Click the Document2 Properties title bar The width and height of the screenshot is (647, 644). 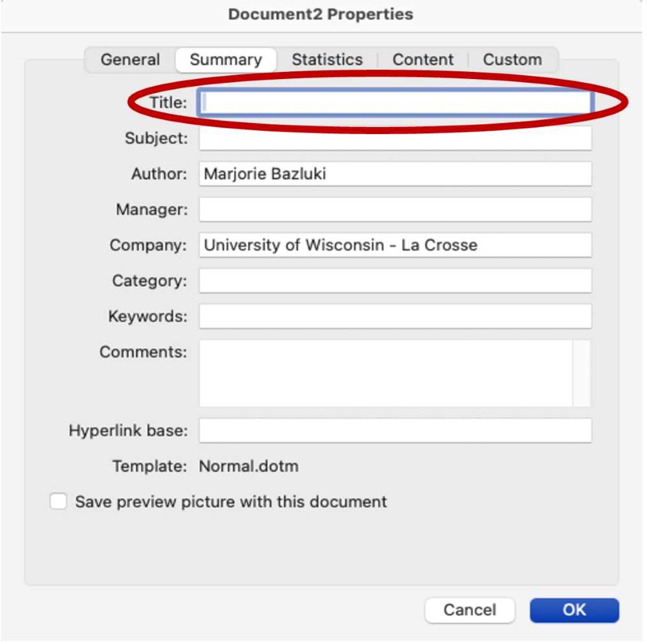pos(321,14)
